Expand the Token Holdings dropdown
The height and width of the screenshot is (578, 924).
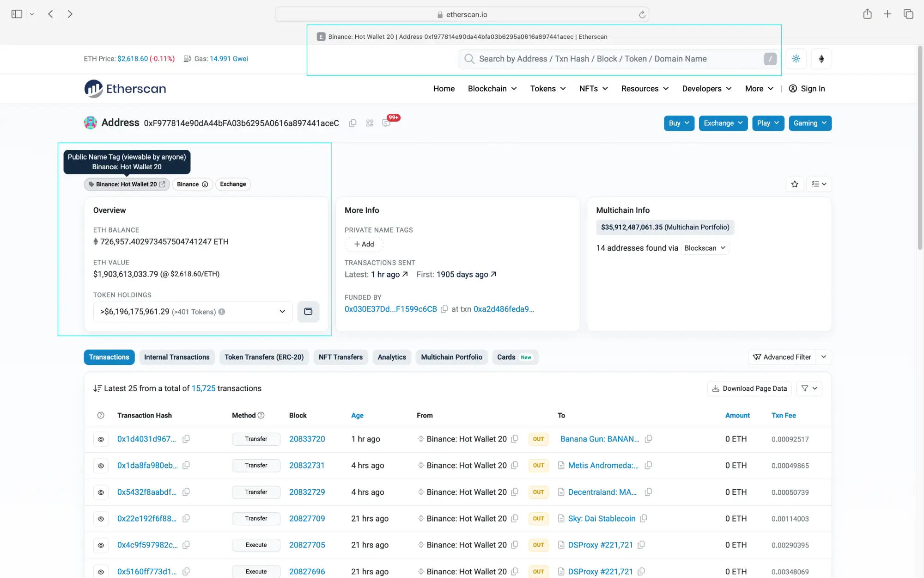click(x=282, y=312)
